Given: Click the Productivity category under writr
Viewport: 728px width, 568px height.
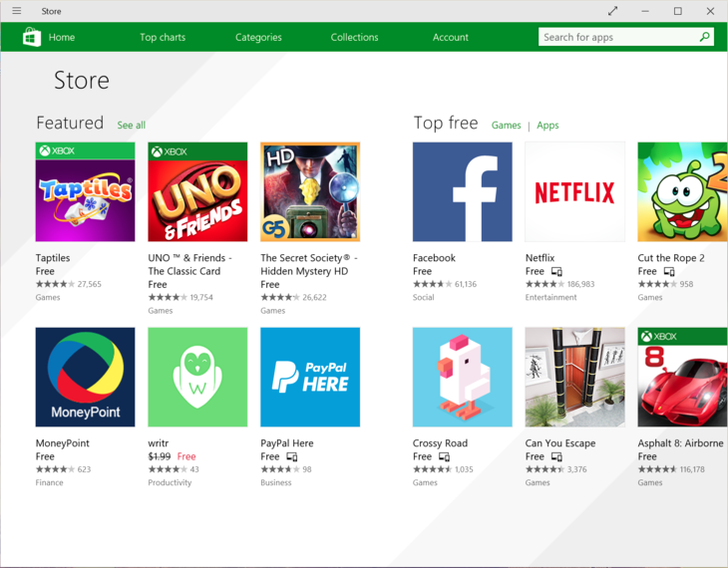Looking at the screenshot, I should pos(170,482).
